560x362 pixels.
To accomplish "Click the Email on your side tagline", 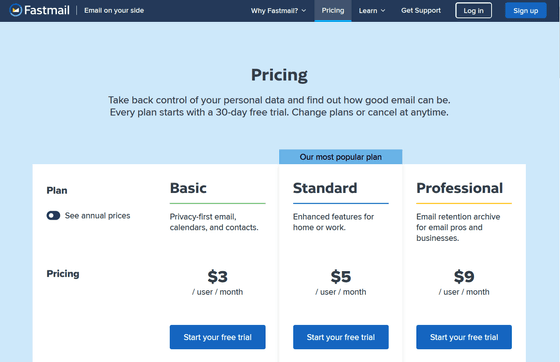I will click(114, 10).
